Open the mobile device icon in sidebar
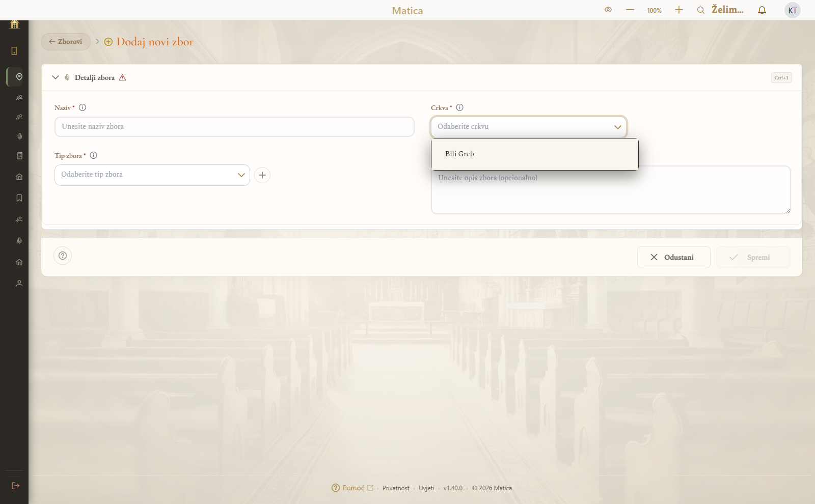This screenshot has width=815, height=504. [x=14, y=51]
